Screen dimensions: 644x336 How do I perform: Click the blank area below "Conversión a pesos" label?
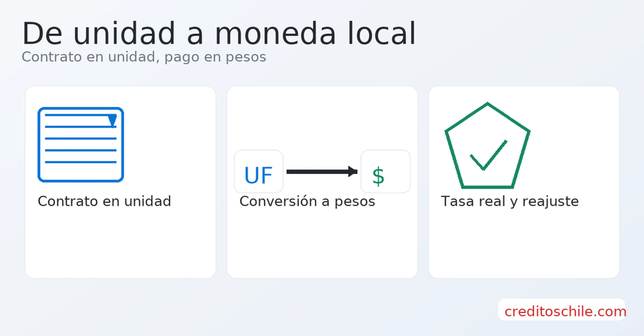point(322,241)
